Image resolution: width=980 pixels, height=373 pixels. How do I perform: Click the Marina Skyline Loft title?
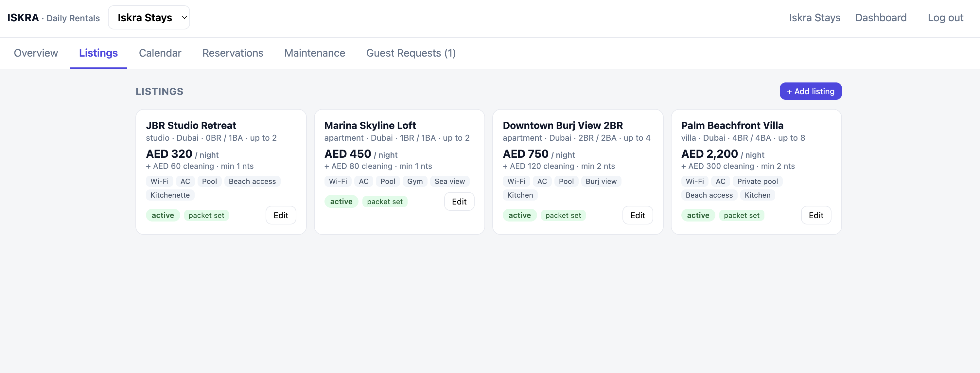coord(370,125)
